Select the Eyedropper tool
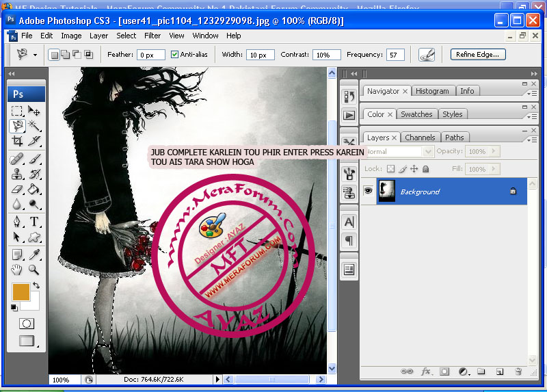The height and width of the screenshot is (392, 547). coord(34,254)
